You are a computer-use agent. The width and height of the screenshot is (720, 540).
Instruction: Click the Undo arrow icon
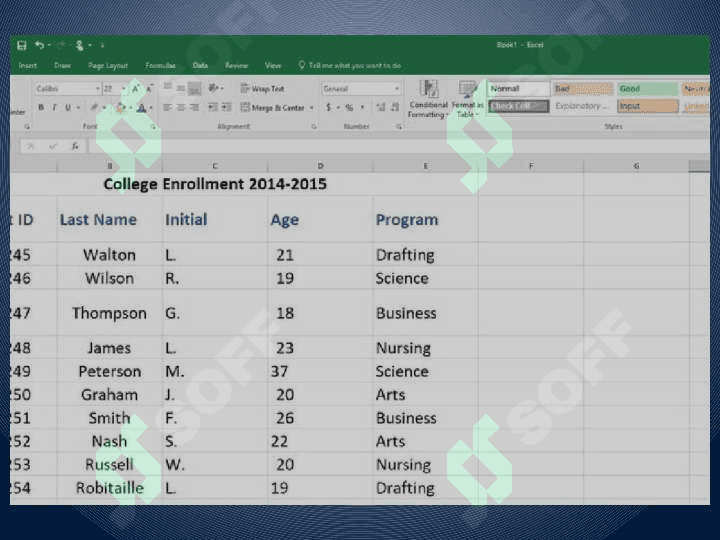point(39,45)
